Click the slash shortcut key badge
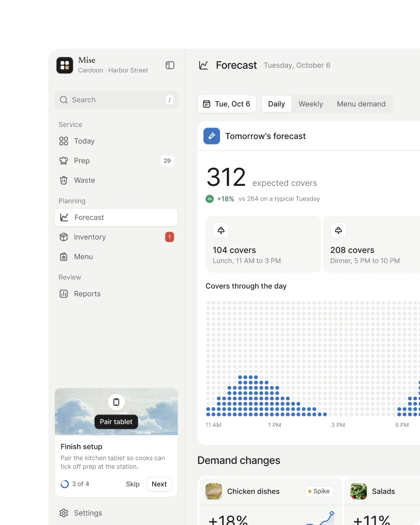420x525 pixels. 170,100
